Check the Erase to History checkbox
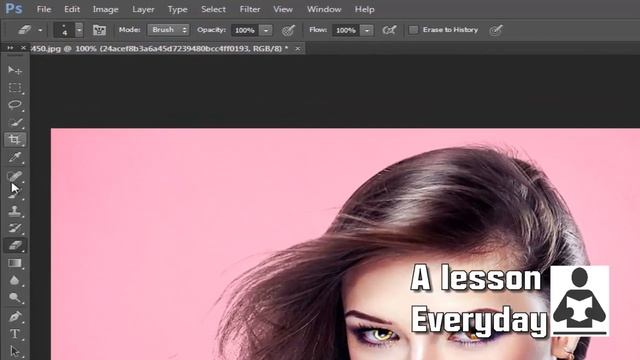The width and height of the screenshot is (640, 360). (x=413, y=30)
